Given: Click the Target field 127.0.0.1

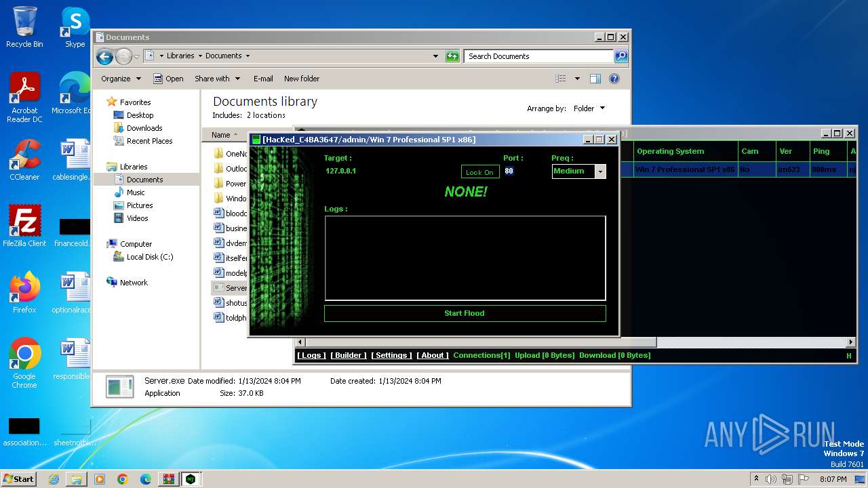Looking at the screenshot, I should pos(340,171).
